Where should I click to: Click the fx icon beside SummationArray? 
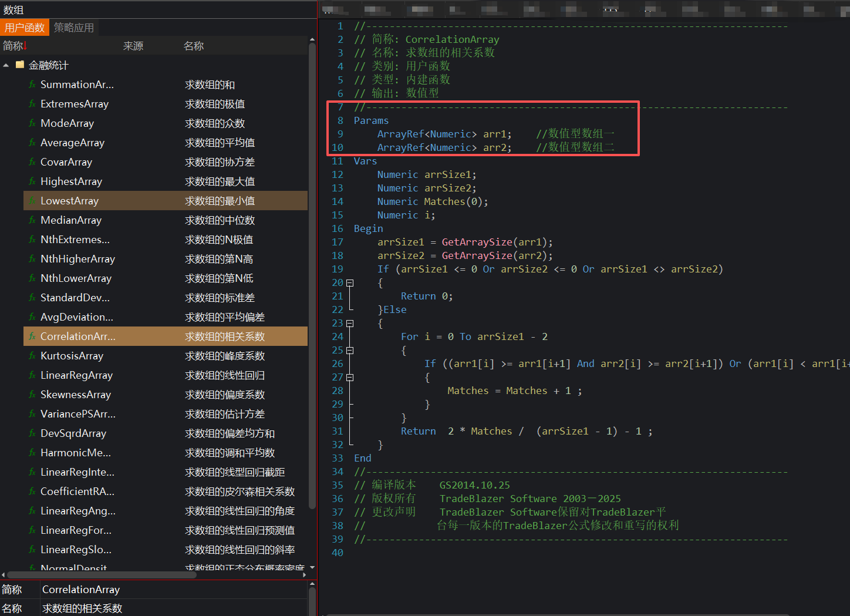pyautogui.click(x=32, y=85)
